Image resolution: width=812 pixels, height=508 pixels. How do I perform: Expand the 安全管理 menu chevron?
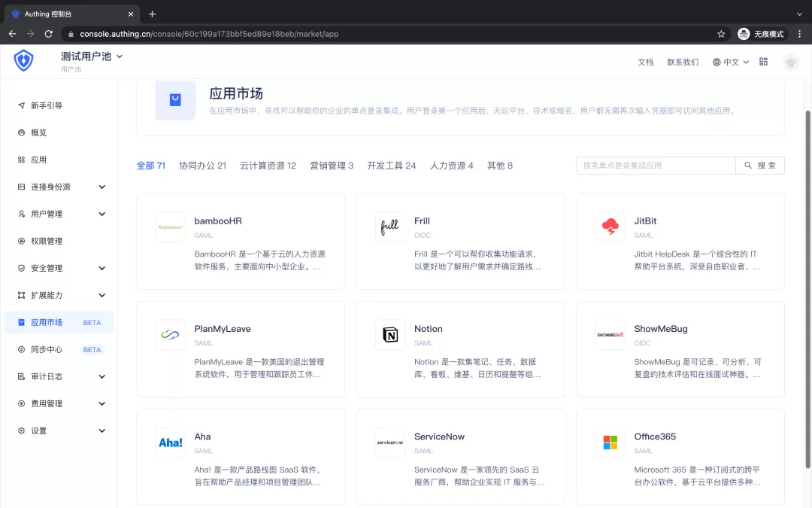pos(102,268)
